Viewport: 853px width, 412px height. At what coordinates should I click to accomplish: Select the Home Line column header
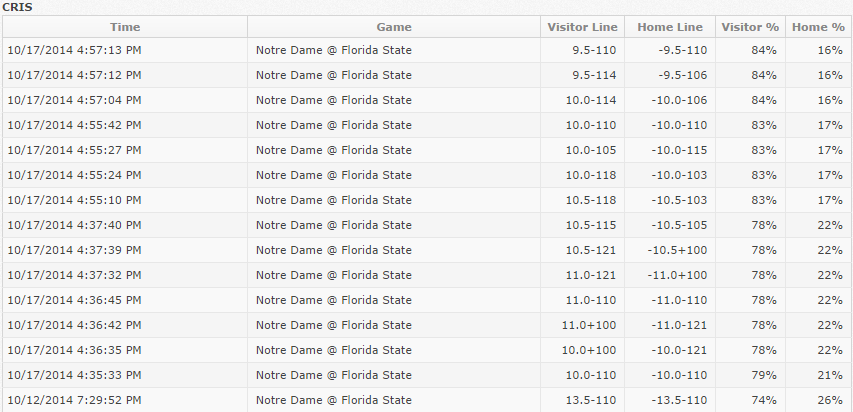(670, 27)
